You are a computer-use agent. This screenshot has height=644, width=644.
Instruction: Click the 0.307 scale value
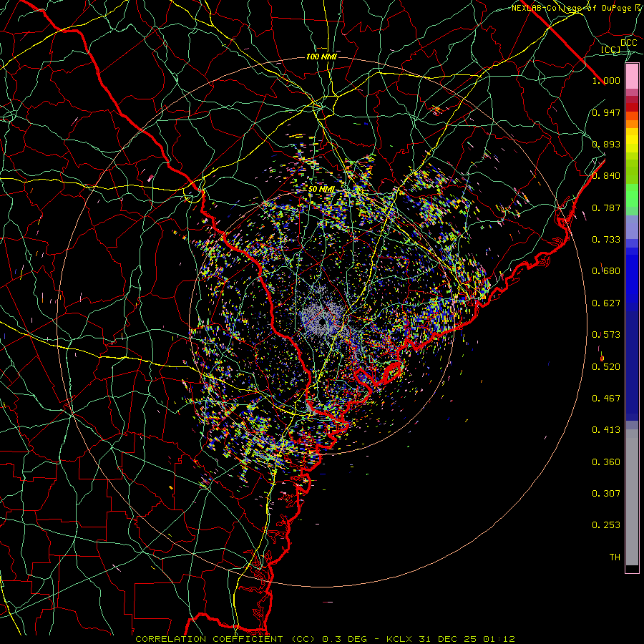[606, 493]
